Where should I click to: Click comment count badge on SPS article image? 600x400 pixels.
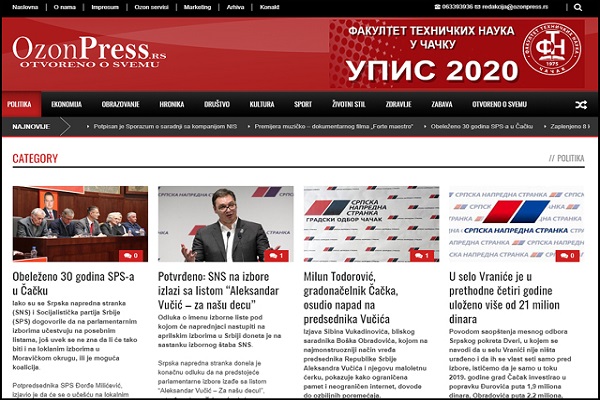pos(132,255)
